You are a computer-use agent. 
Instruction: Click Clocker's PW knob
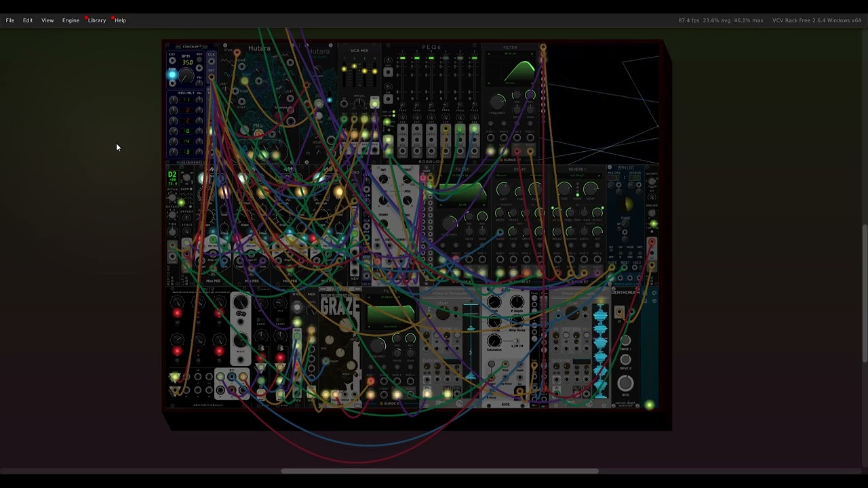click(x=199, y=83)
